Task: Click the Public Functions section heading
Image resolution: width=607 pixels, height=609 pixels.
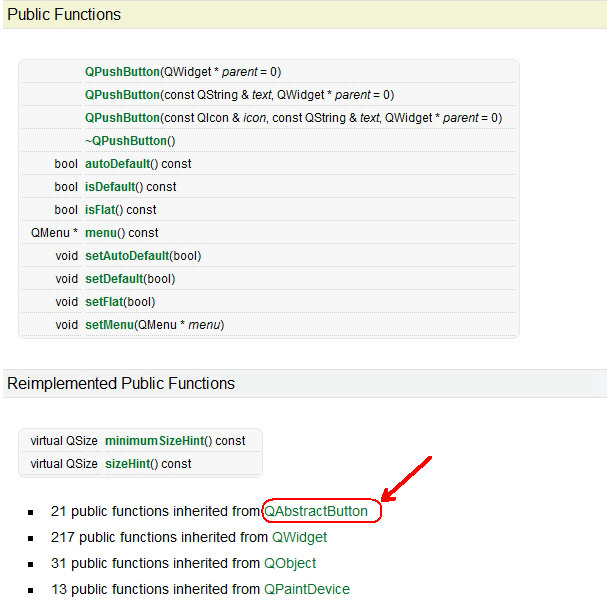Action: point(64,15)
